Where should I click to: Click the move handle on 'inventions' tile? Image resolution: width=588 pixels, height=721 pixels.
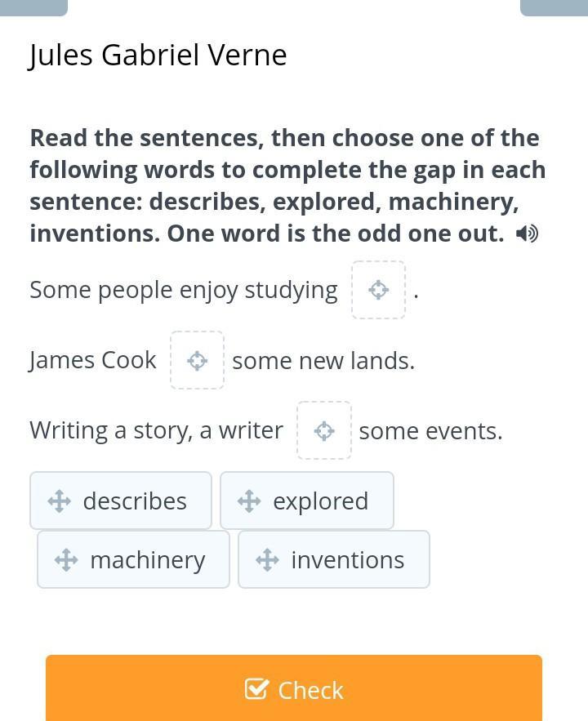pyautogui.click(x=267, y=559)
